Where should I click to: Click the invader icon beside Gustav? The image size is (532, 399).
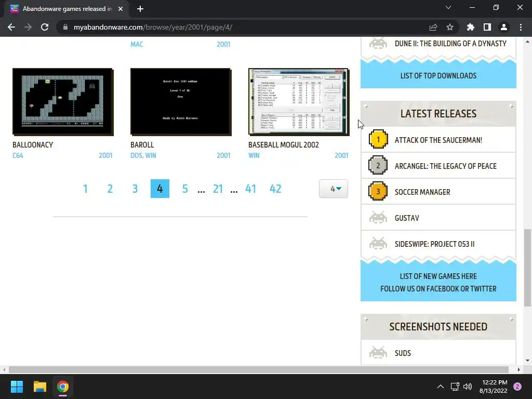tap(378, 218)
